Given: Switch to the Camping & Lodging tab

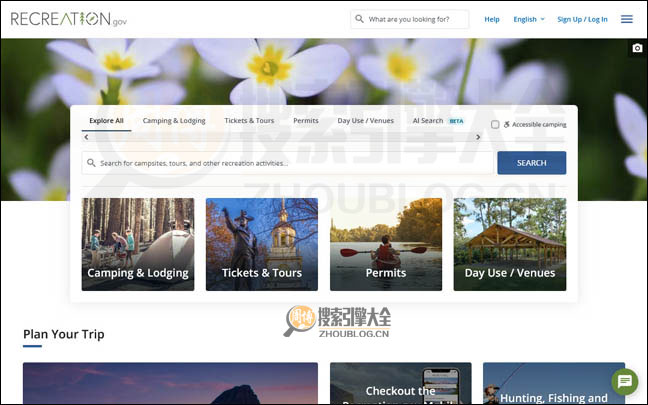Looking at the screenshot, I should tap(174, 121).
